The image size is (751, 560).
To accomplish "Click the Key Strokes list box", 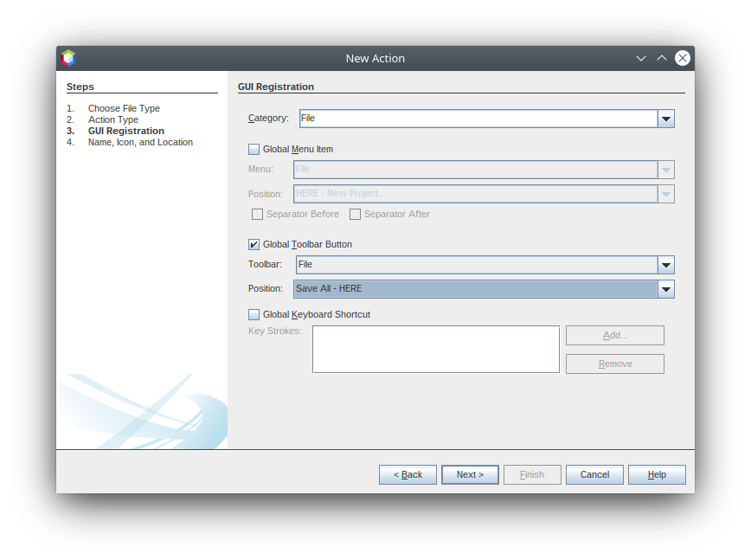I will (x=435, y=349).
